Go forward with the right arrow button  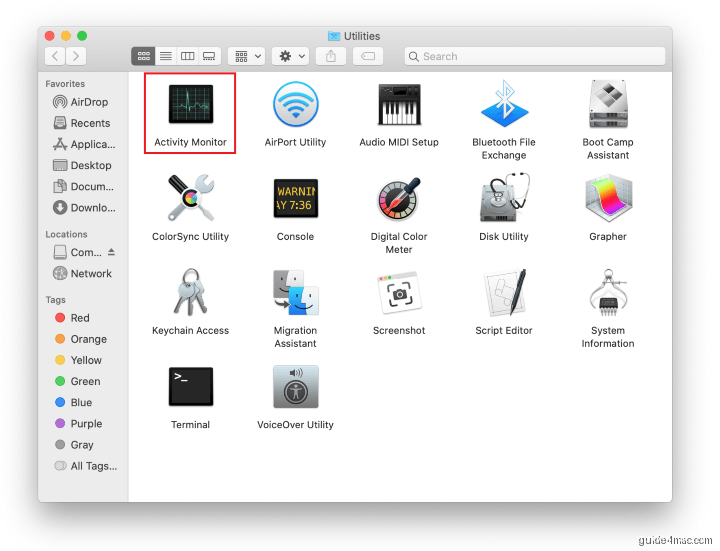pos(76,56)
